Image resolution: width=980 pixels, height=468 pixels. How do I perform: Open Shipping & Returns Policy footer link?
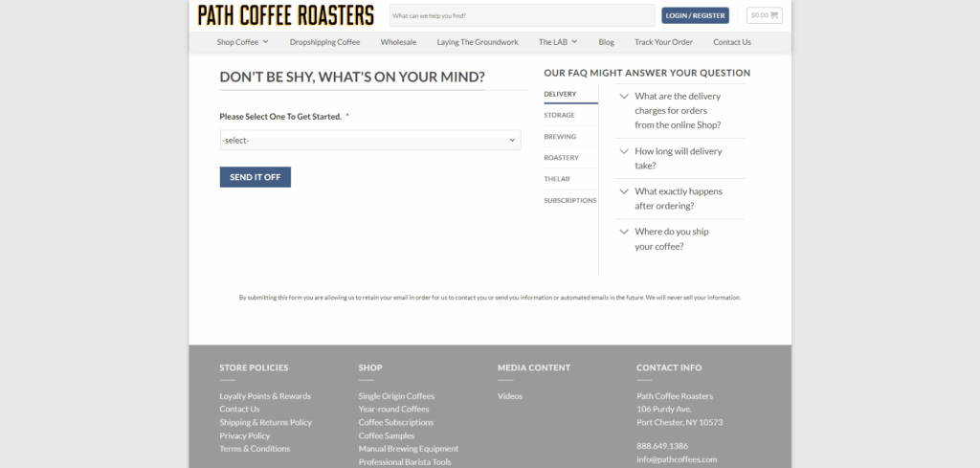pos(266,422)
